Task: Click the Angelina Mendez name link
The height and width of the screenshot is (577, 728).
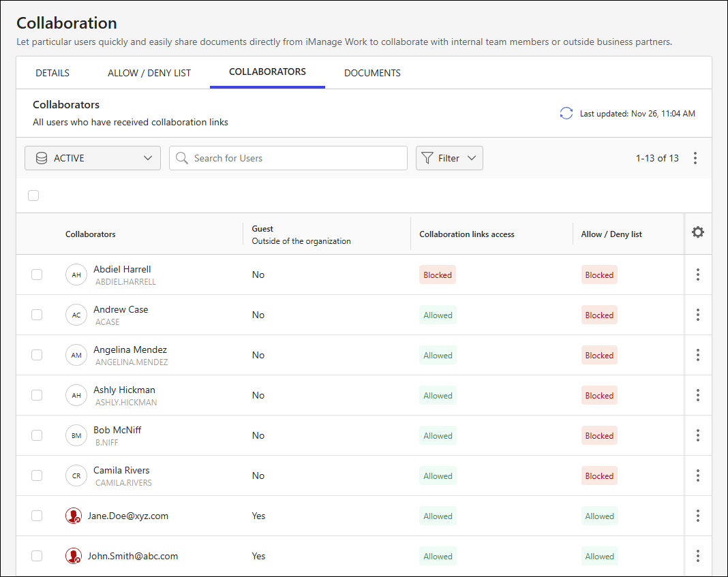Action: point(130,349)
